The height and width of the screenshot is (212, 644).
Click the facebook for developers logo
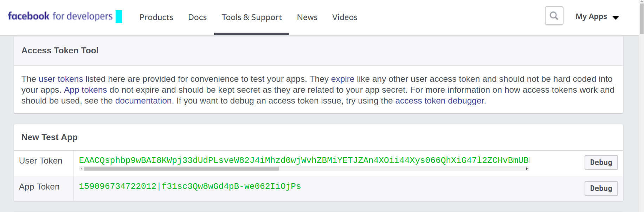[x=65, y=16]
